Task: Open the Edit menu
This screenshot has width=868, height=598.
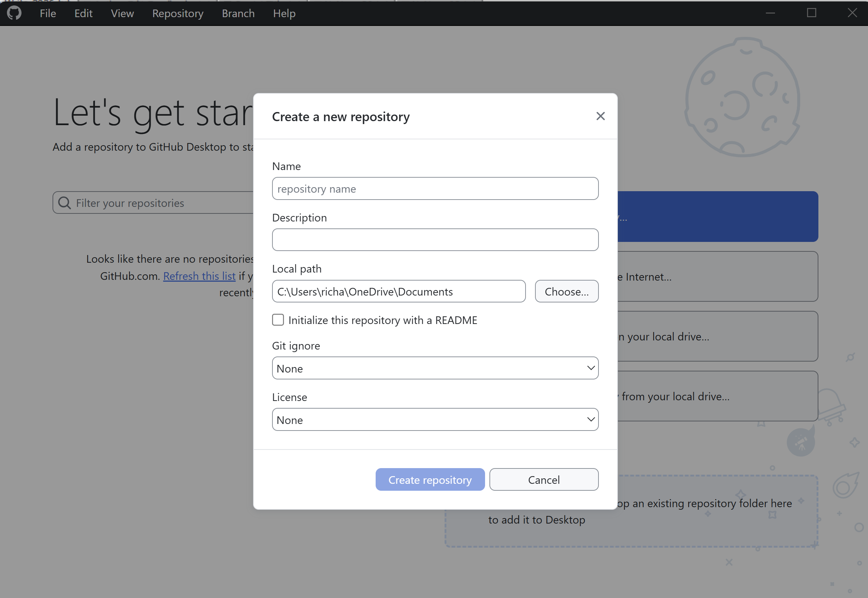Action: [83, 13]
